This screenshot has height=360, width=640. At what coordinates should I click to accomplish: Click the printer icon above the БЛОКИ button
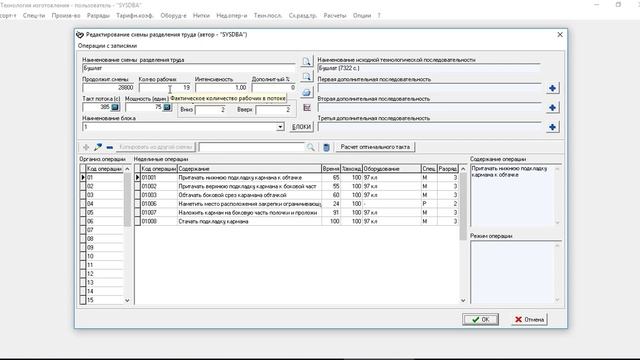click(x=306, y=93)
